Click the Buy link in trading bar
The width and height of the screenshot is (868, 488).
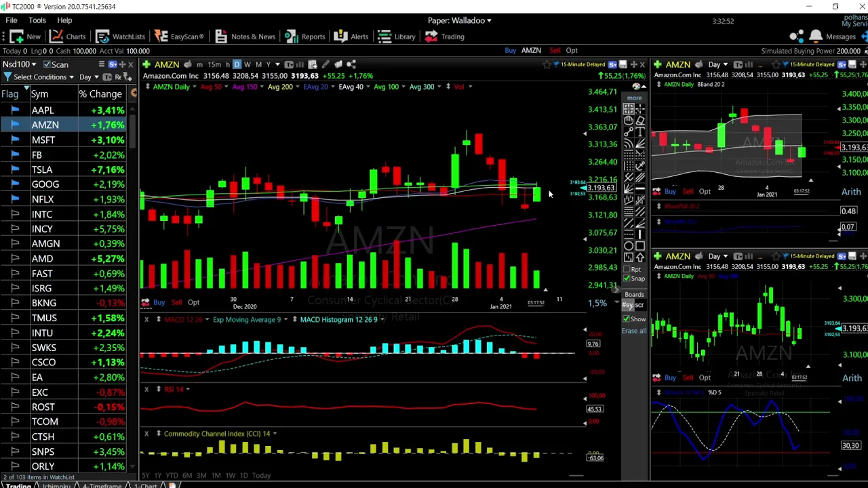click(510, 51)
